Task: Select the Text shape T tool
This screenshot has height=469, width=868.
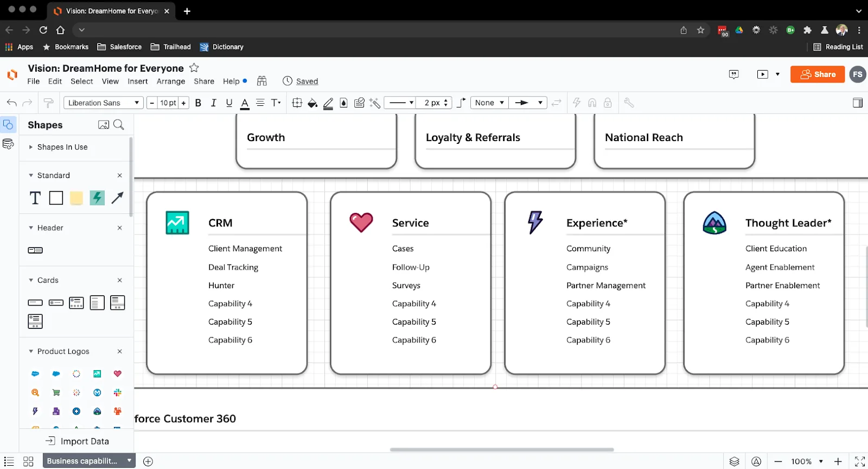Action: click(35, 198)
